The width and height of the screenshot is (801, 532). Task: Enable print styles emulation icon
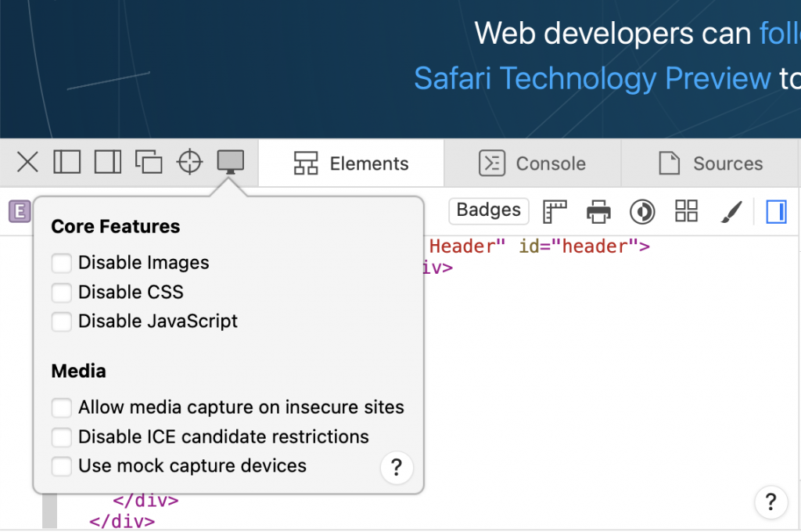pyautogui.click(x=598, y=210)
